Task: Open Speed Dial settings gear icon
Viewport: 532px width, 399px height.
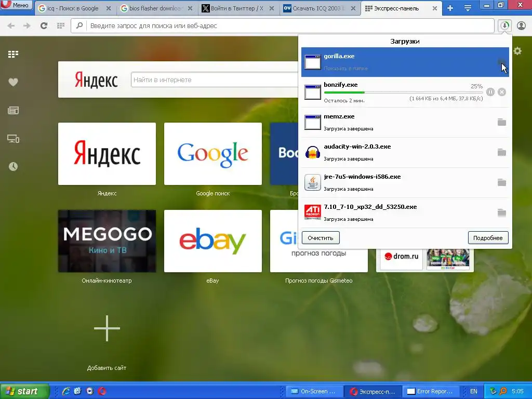Action: tap(517, 51)
